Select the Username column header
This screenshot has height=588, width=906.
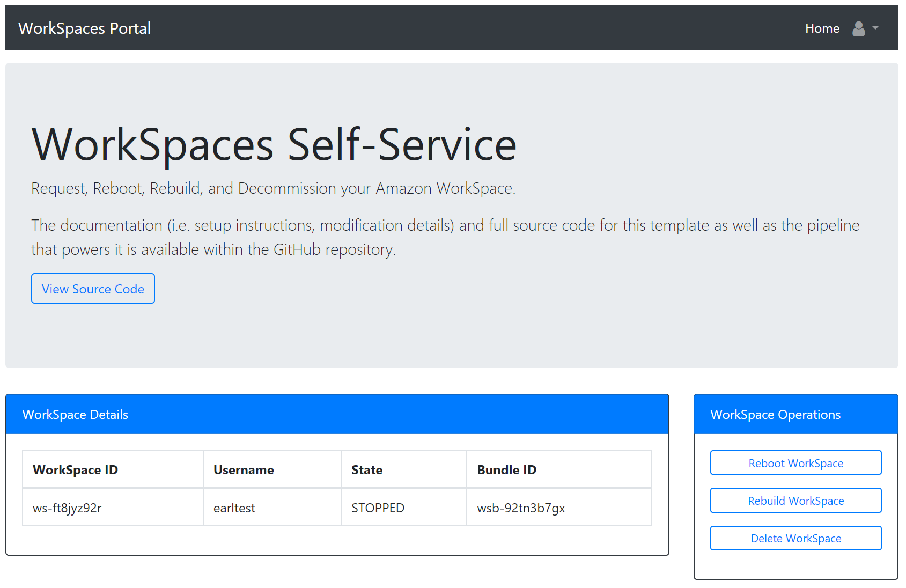pos(272,469)
